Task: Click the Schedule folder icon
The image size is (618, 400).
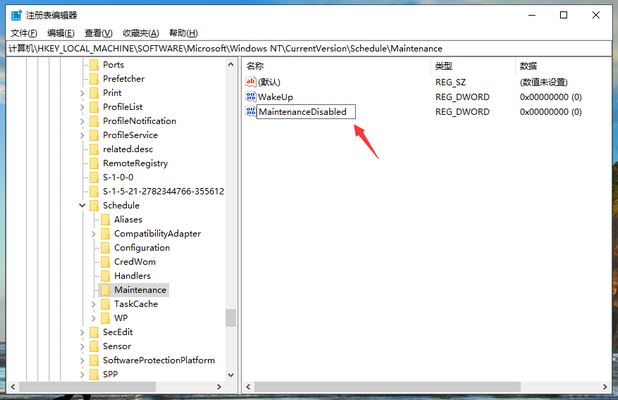Action: (x=93, y=205)
